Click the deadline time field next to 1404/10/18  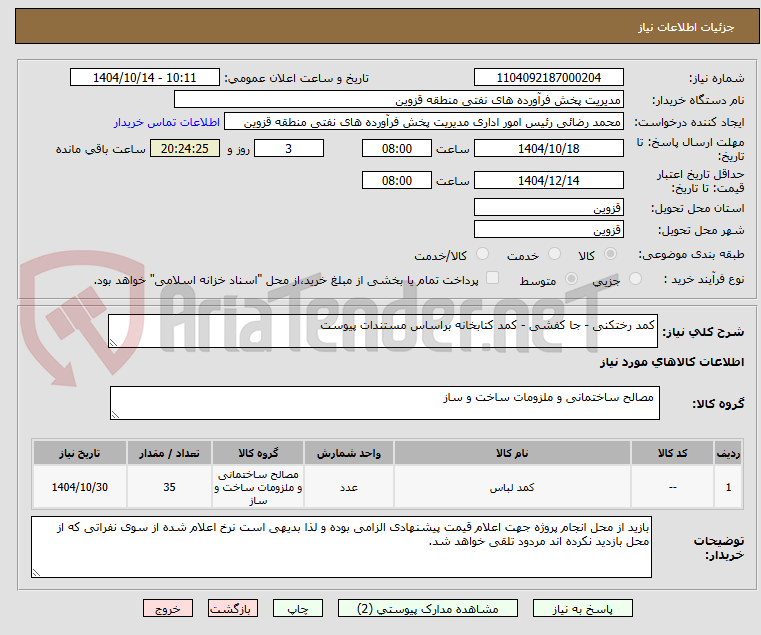[x=397, y=149]
